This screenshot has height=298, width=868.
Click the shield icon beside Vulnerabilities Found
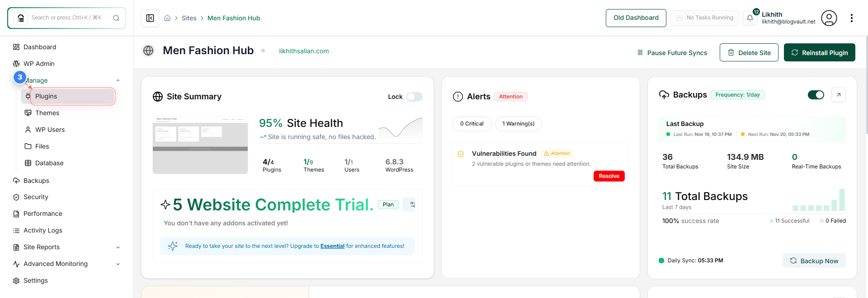461,154
